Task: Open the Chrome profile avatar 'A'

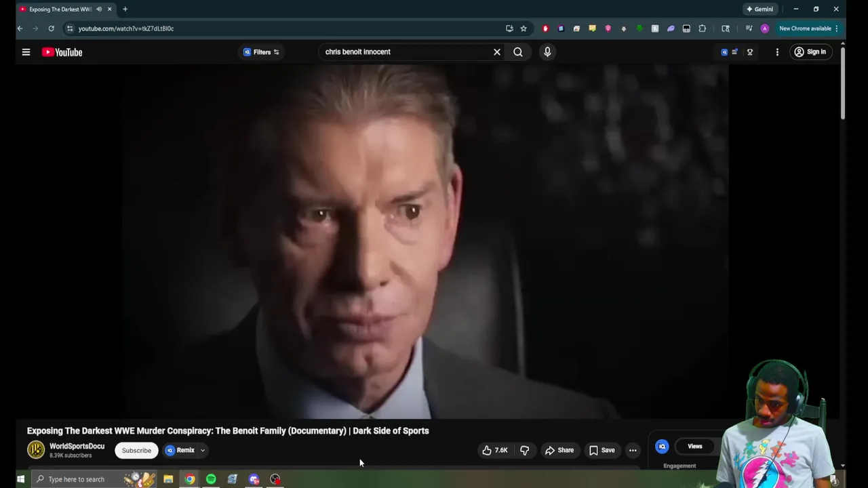Action: [765, 28]
